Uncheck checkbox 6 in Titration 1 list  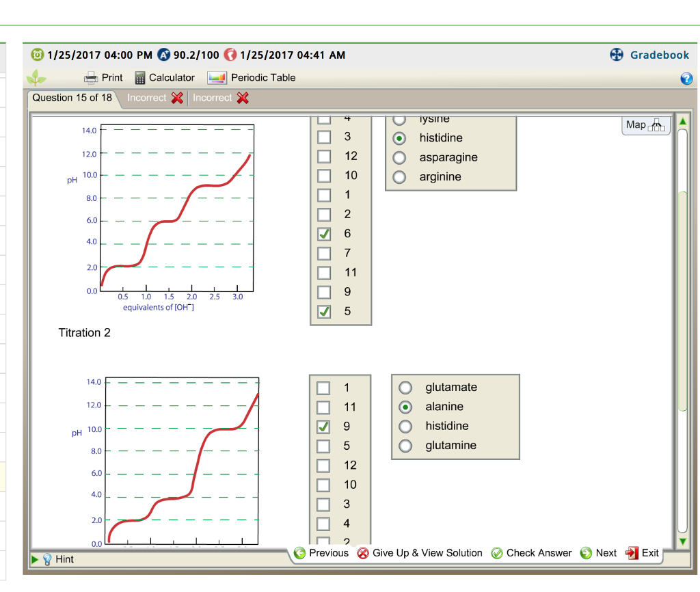pyautogui.click(x=324, y=234)
